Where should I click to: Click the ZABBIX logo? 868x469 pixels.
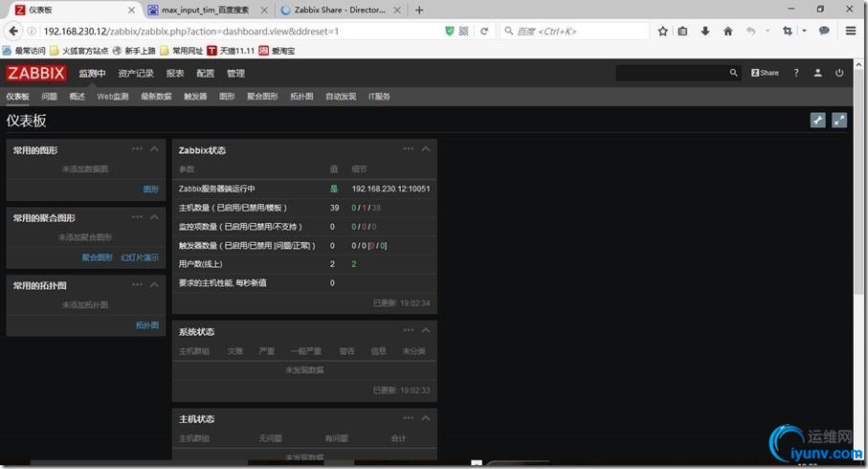[36, 73]
